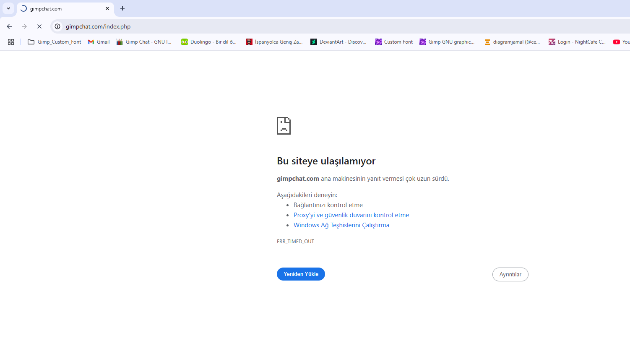Image resolution: width=630 pixels, height=364 pixels.
Task: Click the Ayrıntılar button
Action: [x=510, y=274]
